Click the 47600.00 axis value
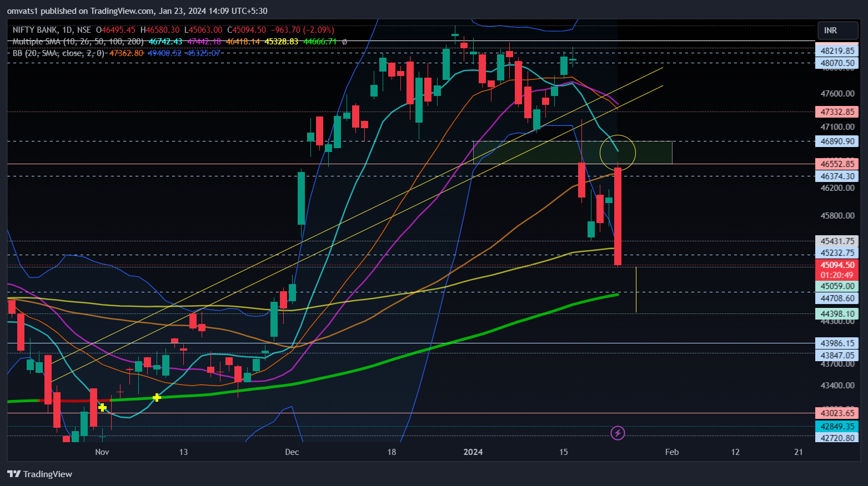The width and height of the screenshot is (868, 486). coord(837,94)
